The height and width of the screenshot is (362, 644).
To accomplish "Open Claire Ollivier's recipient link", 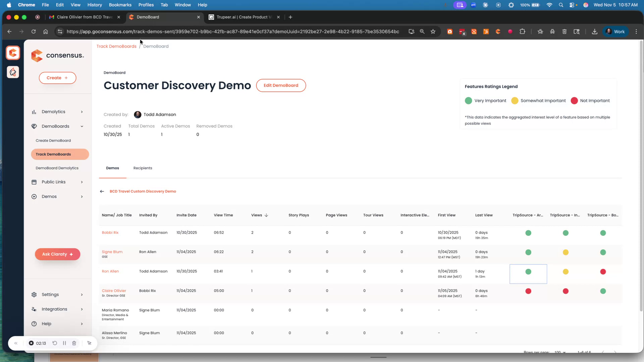I will coord(114,291).
